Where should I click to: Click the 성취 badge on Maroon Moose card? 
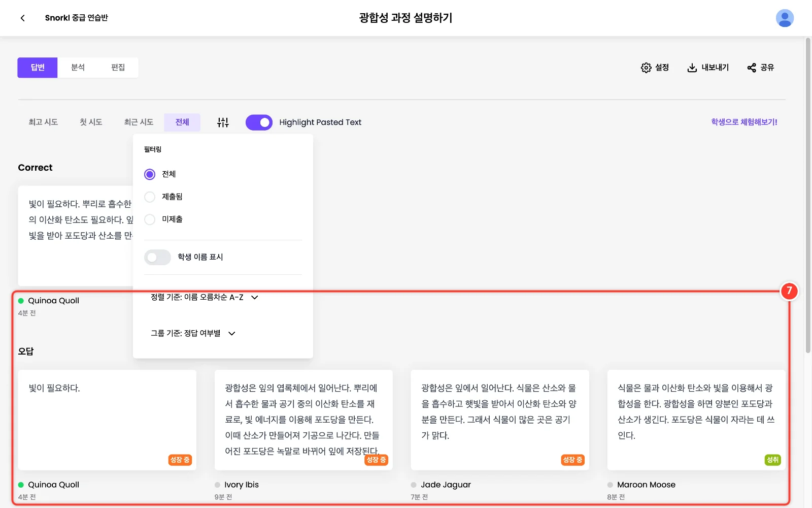[772, 460]
